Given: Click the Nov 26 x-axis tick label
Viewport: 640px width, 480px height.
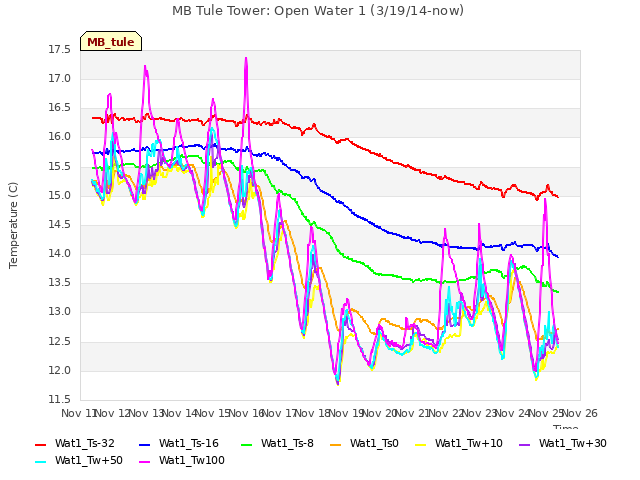Looking at the screenshot, I should point(580,413).
